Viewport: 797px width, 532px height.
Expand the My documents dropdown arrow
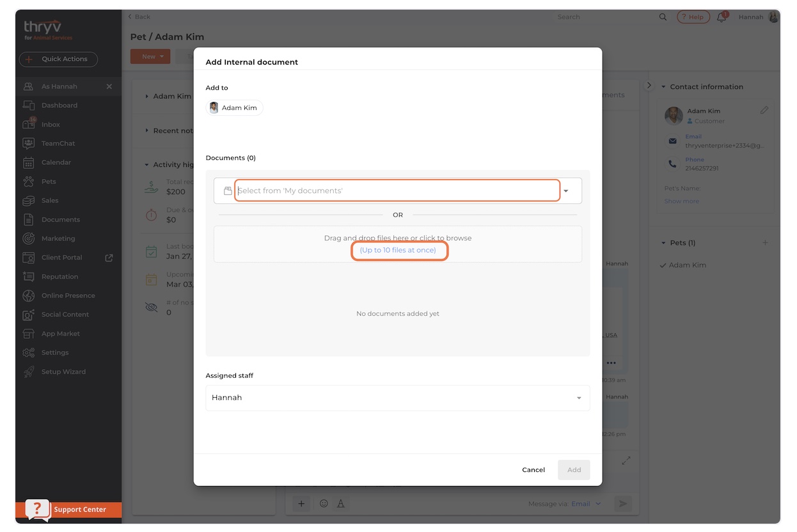566,191
